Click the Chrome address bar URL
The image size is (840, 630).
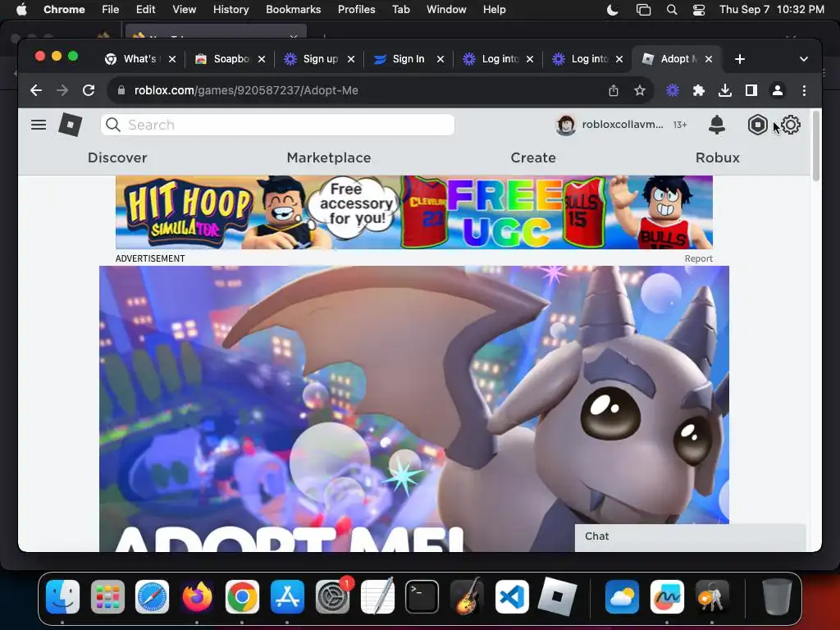click(x=246, y=90)
